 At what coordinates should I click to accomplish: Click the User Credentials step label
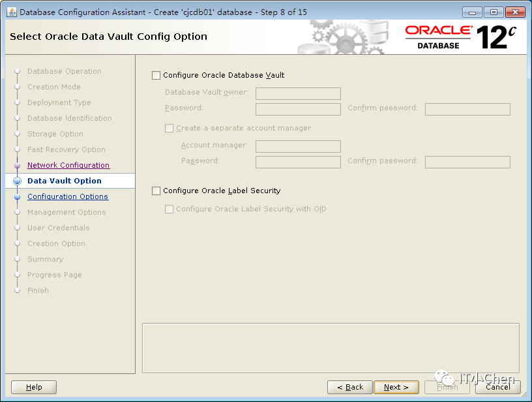tap(59, 228)
